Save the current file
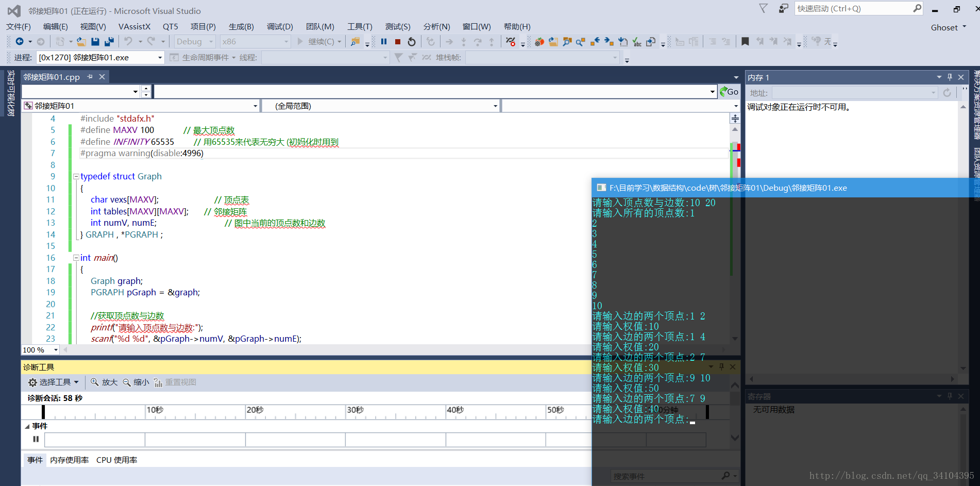Screen dimensions: 980x486 pyautogui.click(x=95, y=41)
